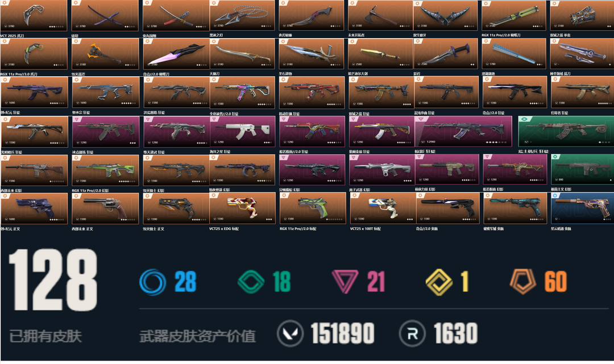The image size is (614, 364).
Task: Click the Radianite Points R icon
Action: (412, 333)
